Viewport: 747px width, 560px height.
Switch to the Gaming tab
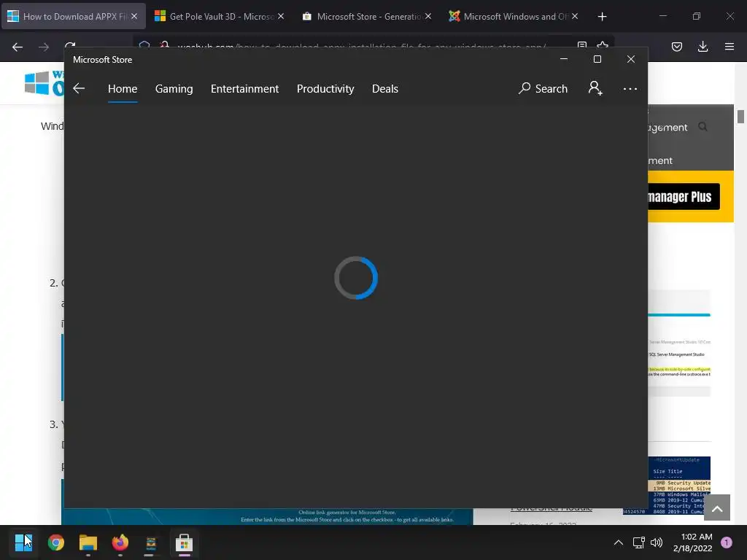[174, 88]
